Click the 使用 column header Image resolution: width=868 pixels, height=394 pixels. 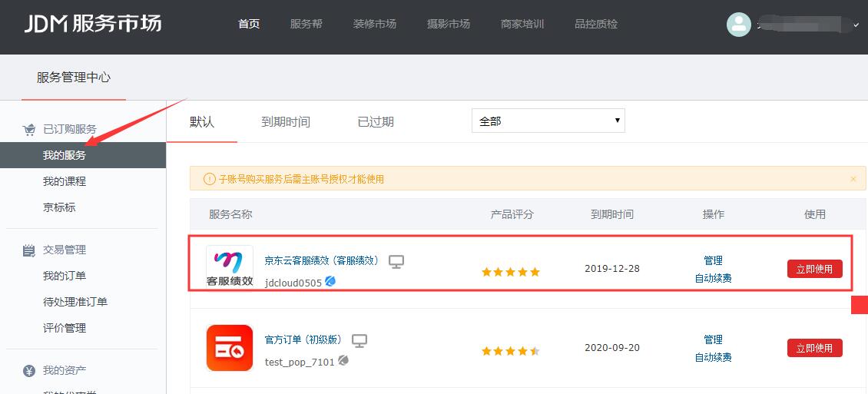[x=815, y=214]
